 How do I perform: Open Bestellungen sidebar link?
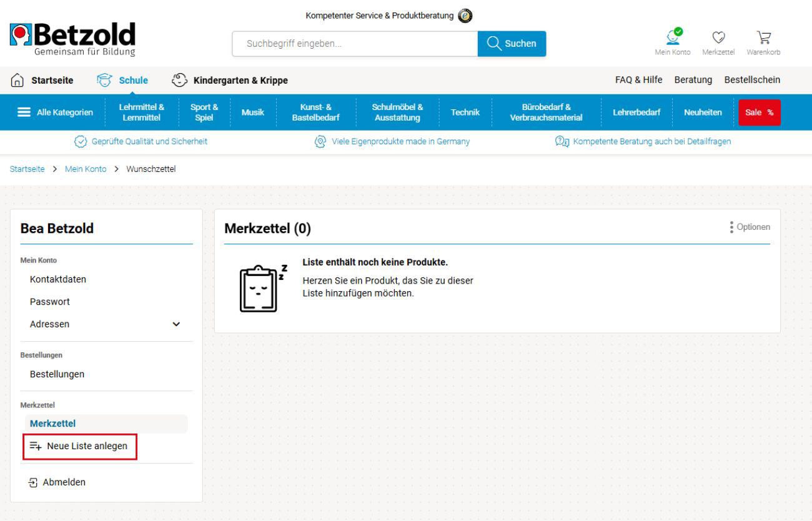coord(57,374)
